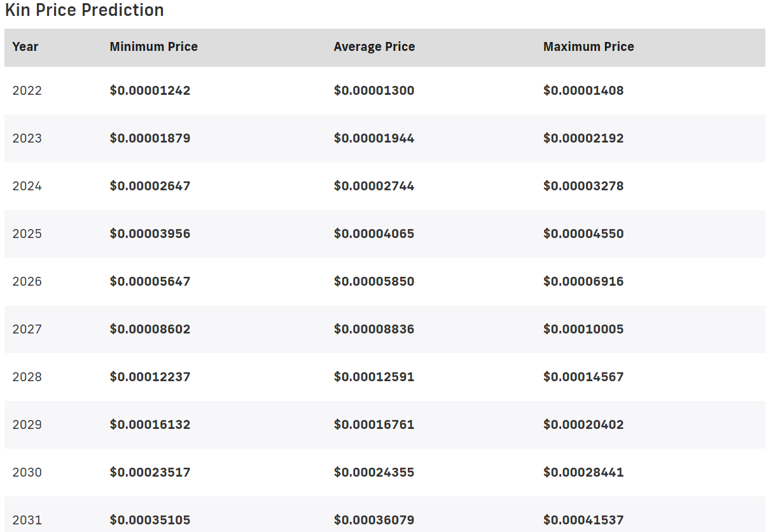766x532 pixels.
Task: Click the 2026 average price $0.00005850
Action: point(374,281)
